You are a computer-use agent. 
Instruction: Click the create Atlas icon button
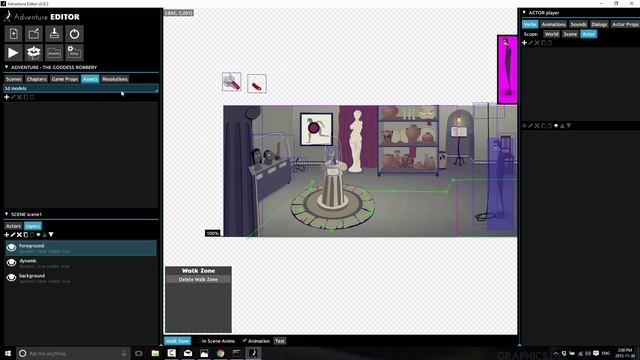click(x=74, y=53)
